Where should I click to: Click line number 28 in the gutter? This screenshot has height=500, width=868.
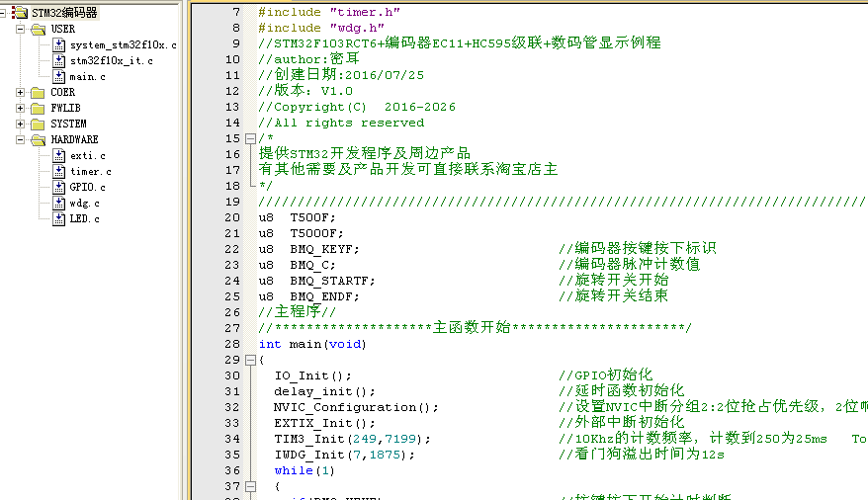(232, 344)
